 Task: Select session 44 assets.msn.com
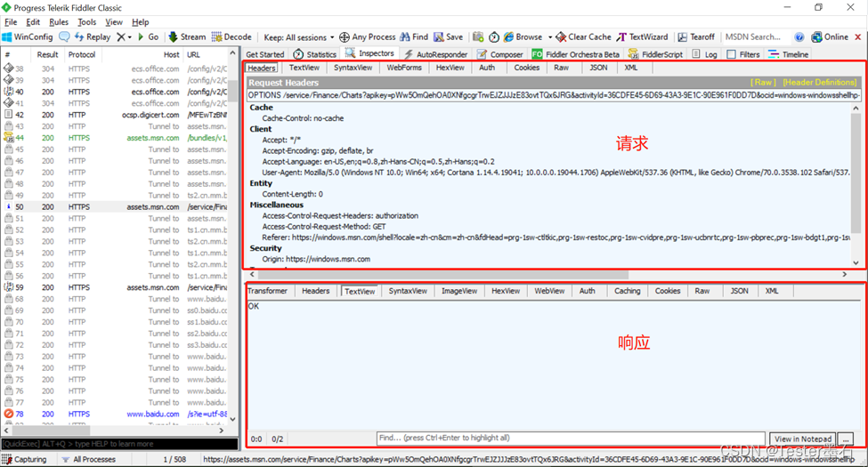click(117, 138)
